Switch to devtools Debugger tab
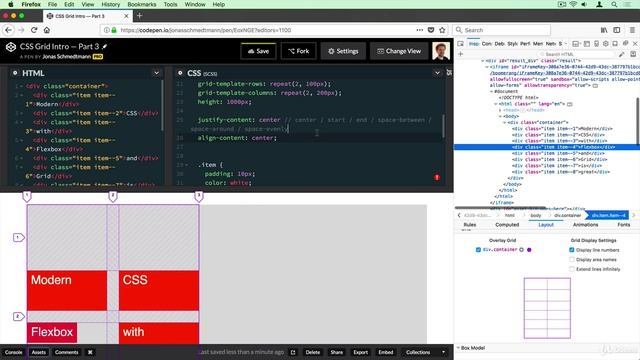Image resolution: width=640 pixels, height=360 pixels. [x=500, y=44]
